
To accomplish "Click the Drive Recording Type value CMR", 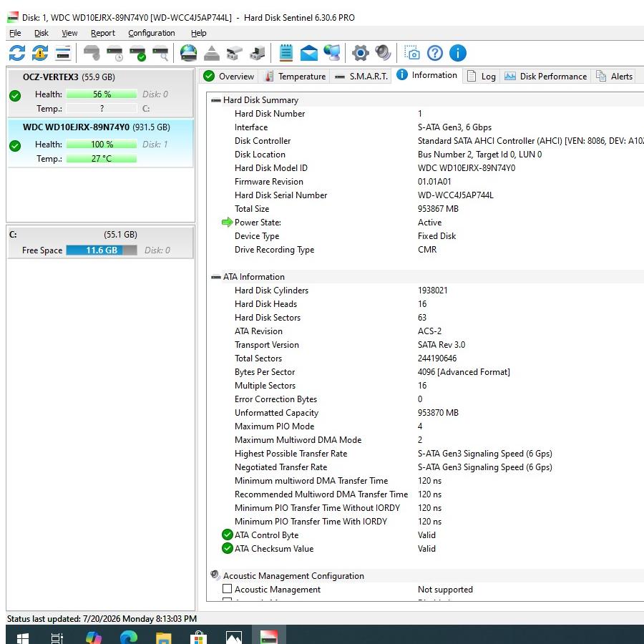I will tap(427, 249).
